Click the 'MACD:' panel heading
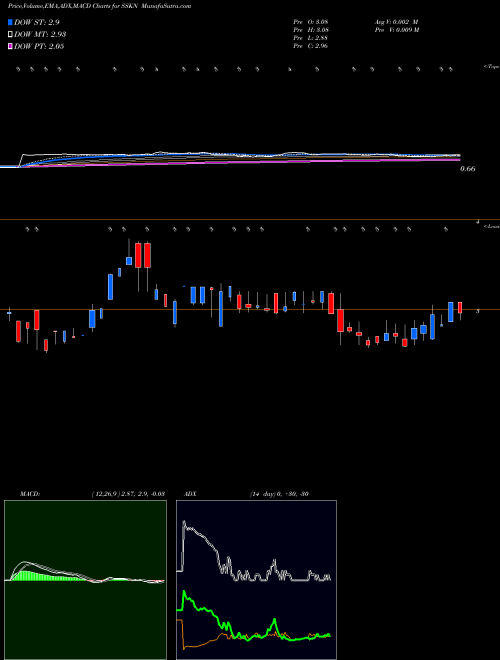 point(30,494)
